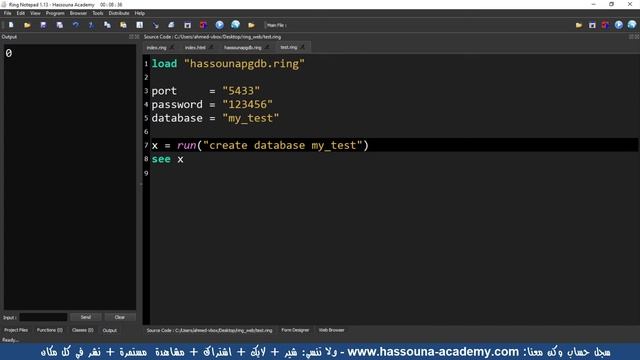640x360 pixels.
Task: Restore down the Ring Notepad window
Action: pos(611,4)
